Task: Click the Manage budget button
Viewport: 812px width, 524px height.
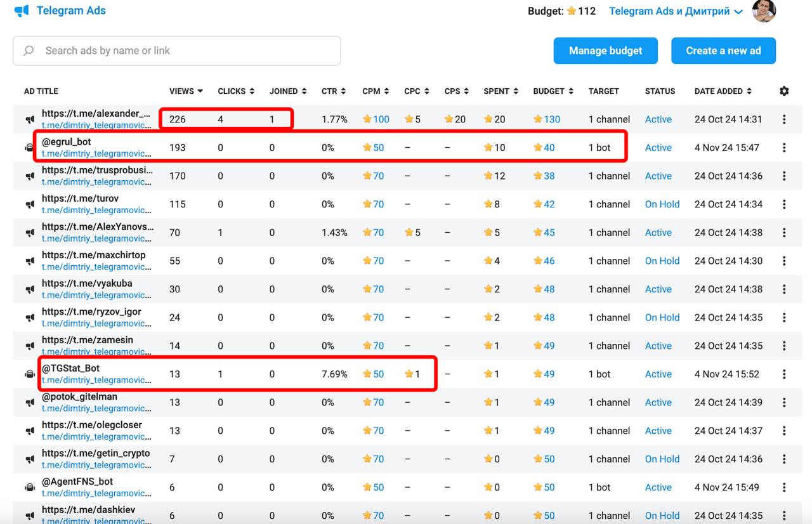Action: (x=606, y=51)
